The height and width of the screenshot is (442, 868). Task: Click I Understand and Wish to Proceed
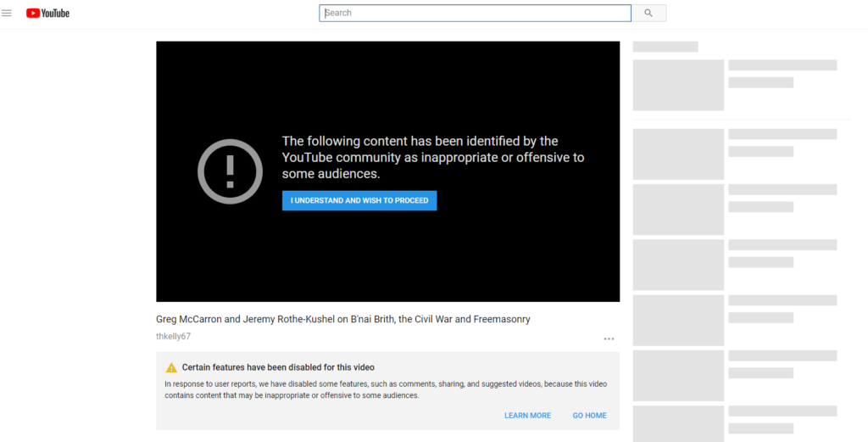pyautogui.click(x=359, y=200)
